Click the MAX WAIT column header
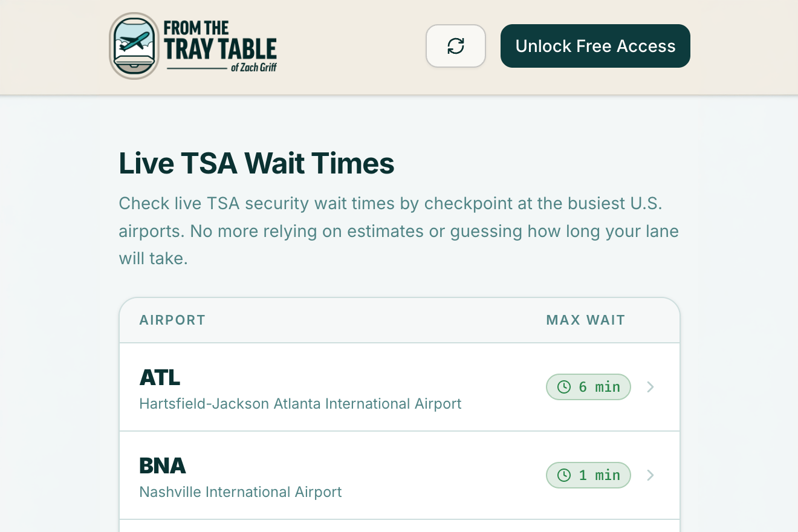Screen dimensions: 798x532 pos(585,320)
